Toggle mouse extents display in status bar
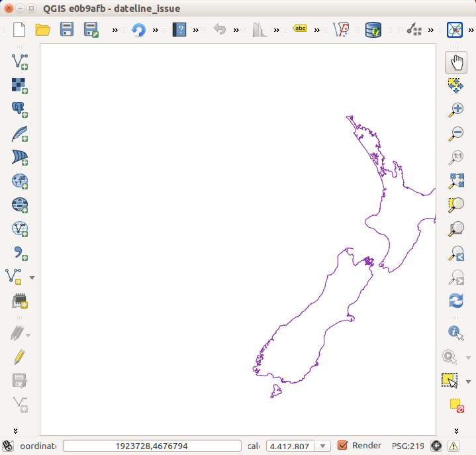The height and width of the screenshot is (455, 476). click(x=8, y=446)
